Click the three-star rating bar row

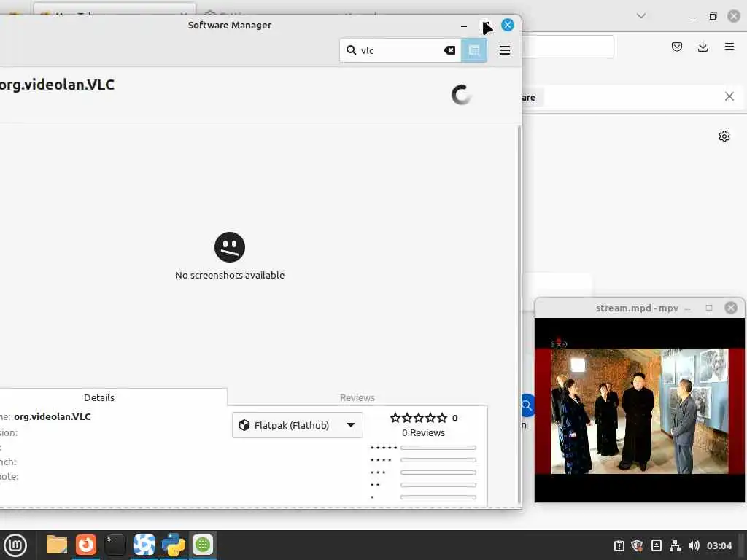click(x=423, y=472)
